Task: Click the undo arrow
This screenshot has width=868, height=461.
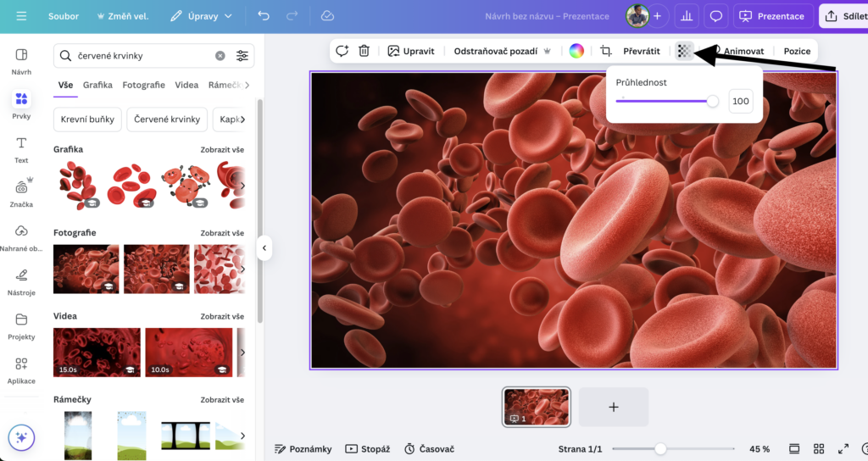Action: [264, 16]
